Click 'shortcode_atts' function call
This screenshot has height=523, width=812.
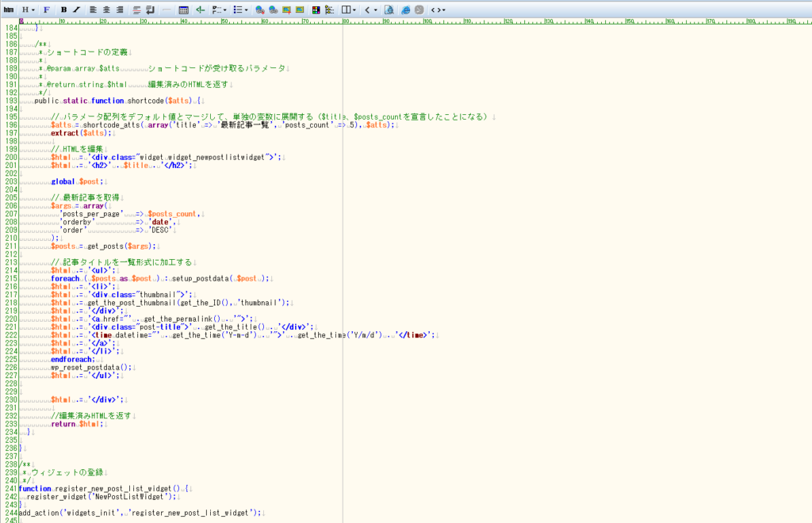click(111, 124)
